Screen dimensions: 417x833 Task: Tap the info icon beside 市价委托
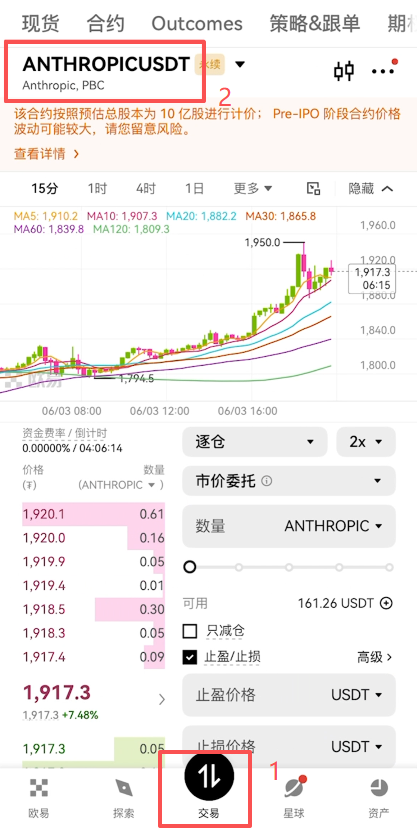click(x=267, y=481)
